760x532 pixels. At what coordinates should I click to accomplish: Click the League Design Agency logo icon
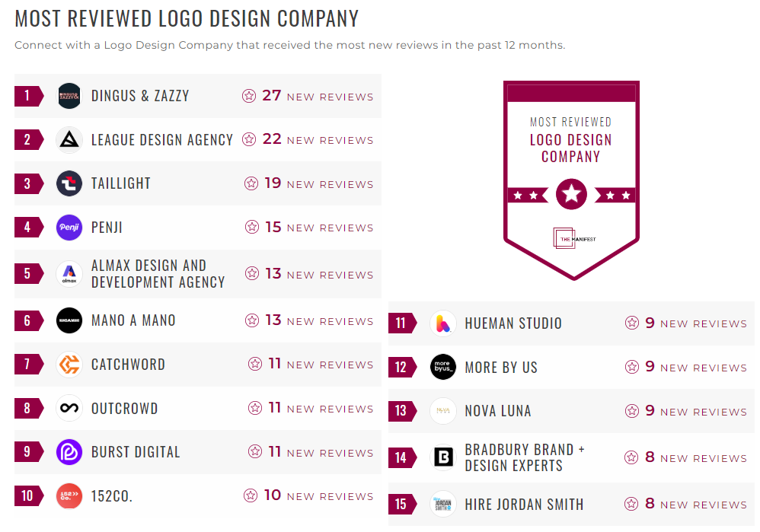click(69, 139)
